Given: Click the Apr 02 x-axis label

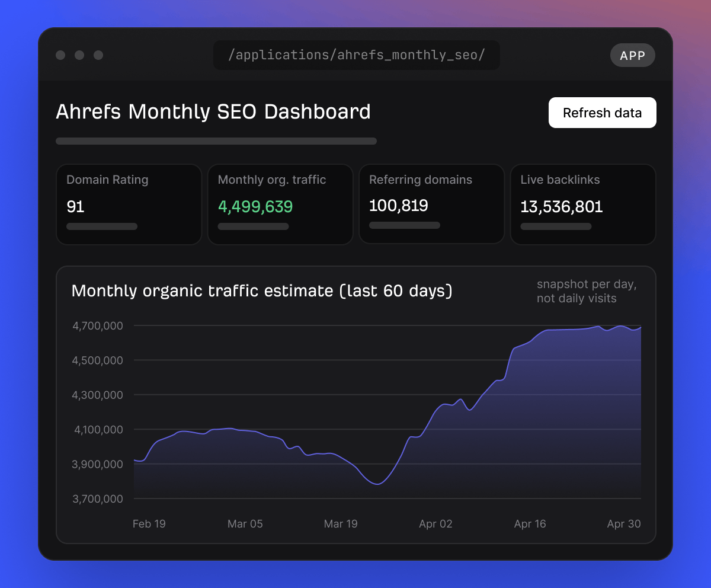Looking at the screenshot, I should 435,524.
